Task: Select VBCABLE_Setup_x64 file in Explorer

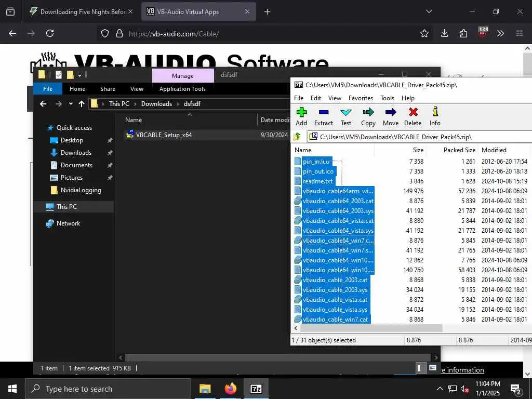Action: (164, 135)
